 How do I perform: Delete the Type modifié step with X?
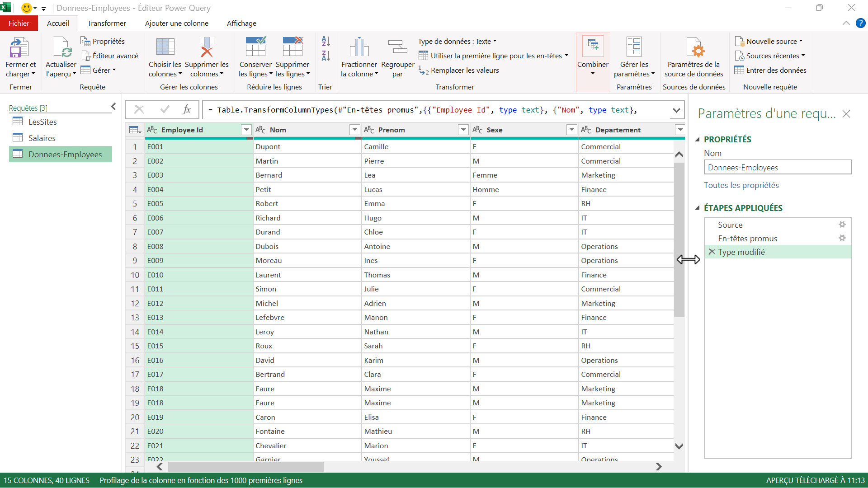pos(712,252)
